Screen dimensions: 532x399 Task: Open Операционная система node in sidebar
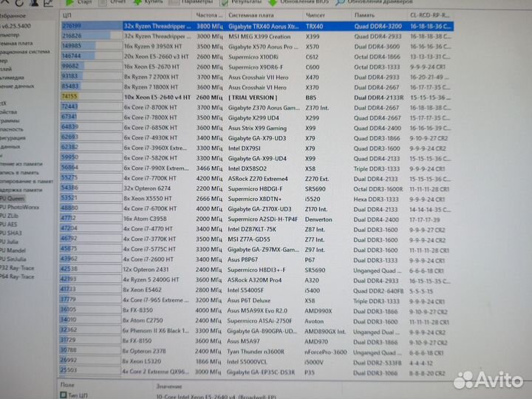click(x=25, y=52)
